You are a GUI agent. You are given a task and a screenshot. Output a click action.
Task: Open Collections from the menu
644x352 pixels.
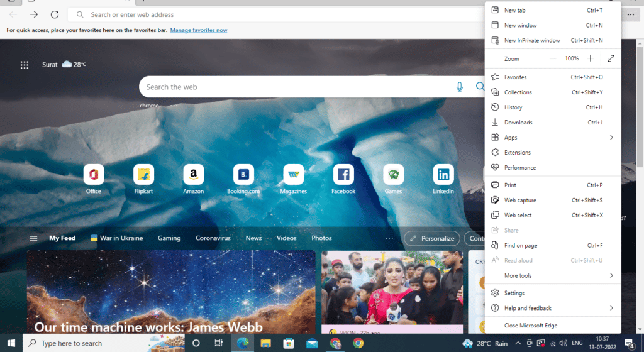[553, 92]
